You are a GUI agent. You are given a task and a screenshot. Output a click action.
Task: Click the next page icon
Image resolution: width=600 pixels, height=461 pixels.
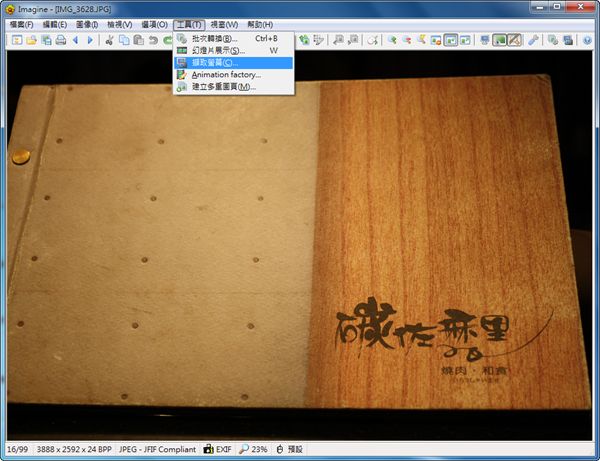(353, 40)
